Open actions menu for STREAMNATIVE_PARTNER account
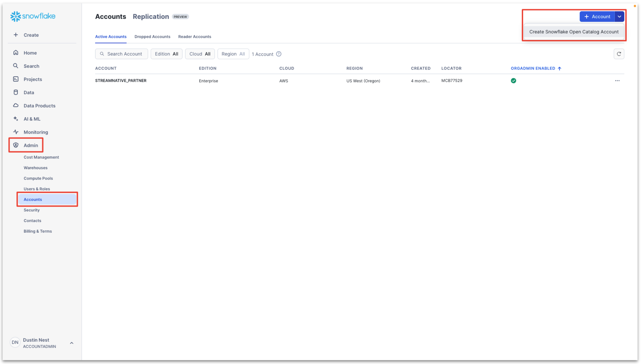Screen dimensions: 641x364 tap(617, 81)
